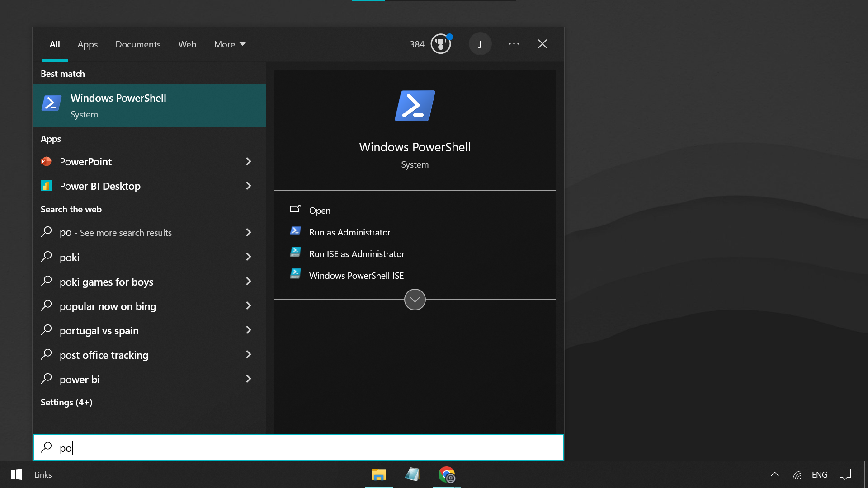Expand PowerPoint result with its chevron
Screen dimensions: 868x488
248,161
